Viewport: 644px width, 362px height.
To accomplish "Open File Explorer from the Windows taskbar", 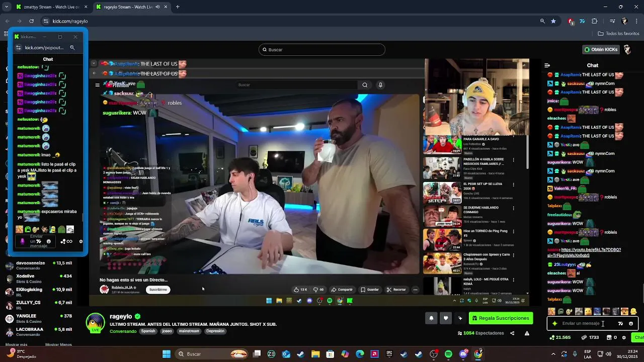I will (x=315, y=354).
